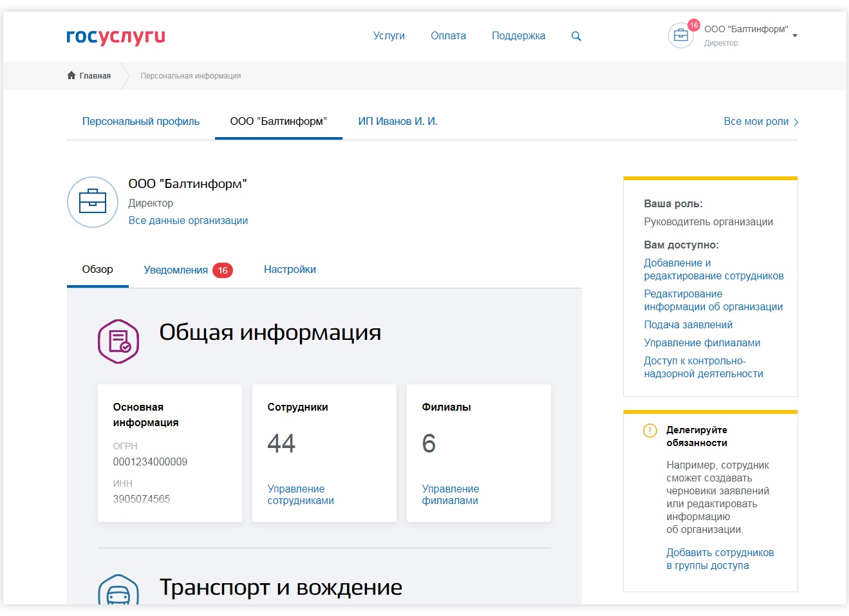Select the Обзор tab
The image size is (849, 616).
point(98,269)
